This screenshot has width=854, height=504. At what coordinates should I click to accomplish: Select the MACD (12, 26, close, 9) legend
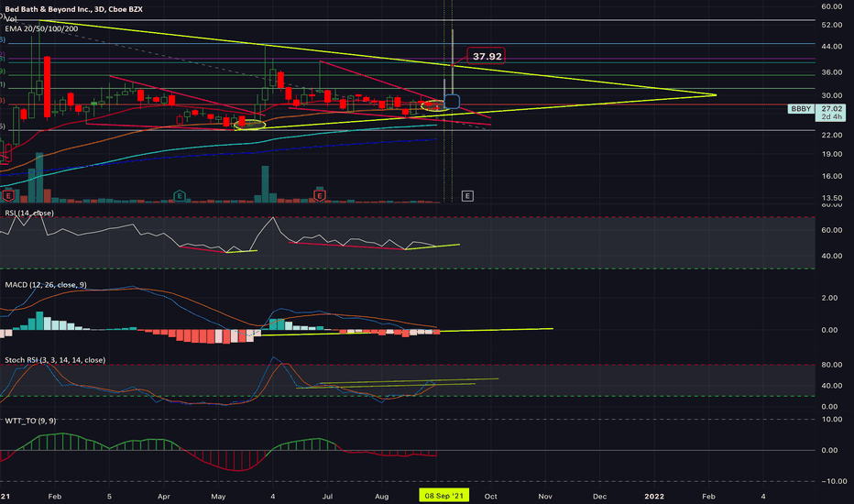(46, 285)
